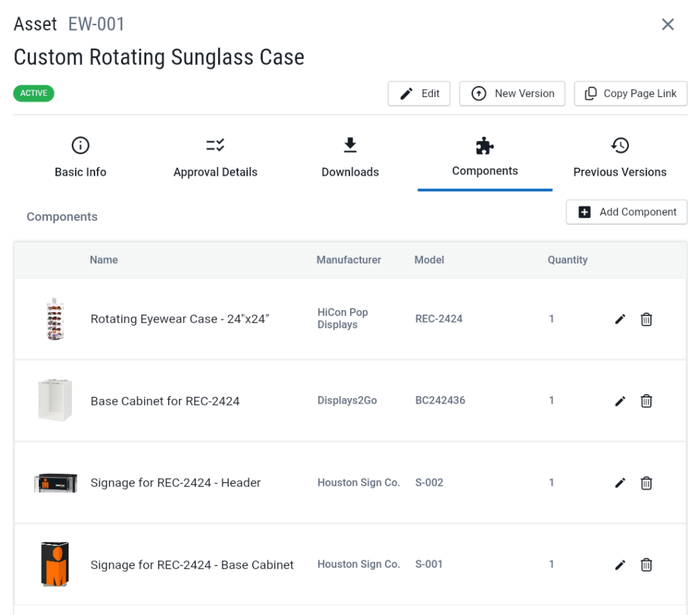This screenshot has width=700, height=615.
Task: Edit the Base Cabinet for REC-2424 row
Action: pyautogui.click(x=620, y=402)
